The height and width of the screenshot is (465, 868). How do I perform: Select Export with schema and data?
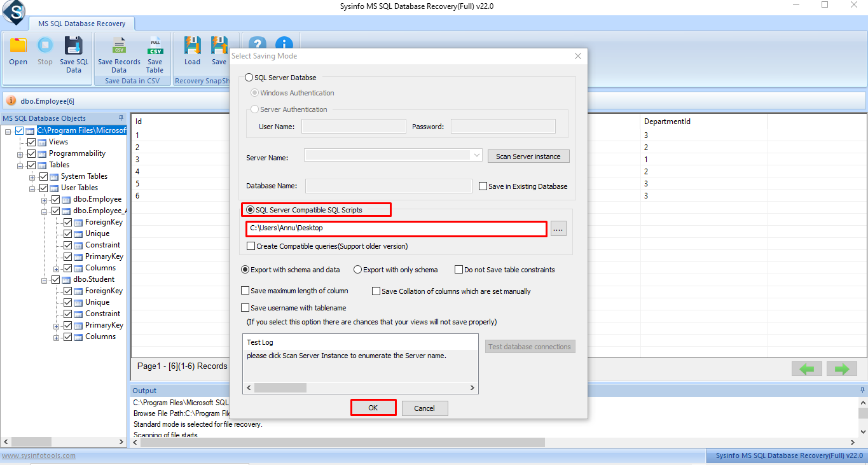[245, 270]
